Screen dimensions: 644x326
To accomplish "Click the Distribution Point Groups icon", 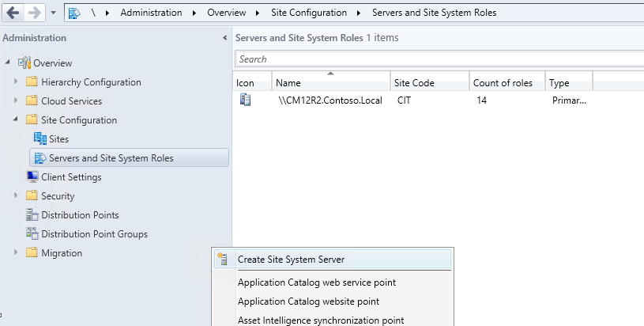I will [x=32, y=234].
